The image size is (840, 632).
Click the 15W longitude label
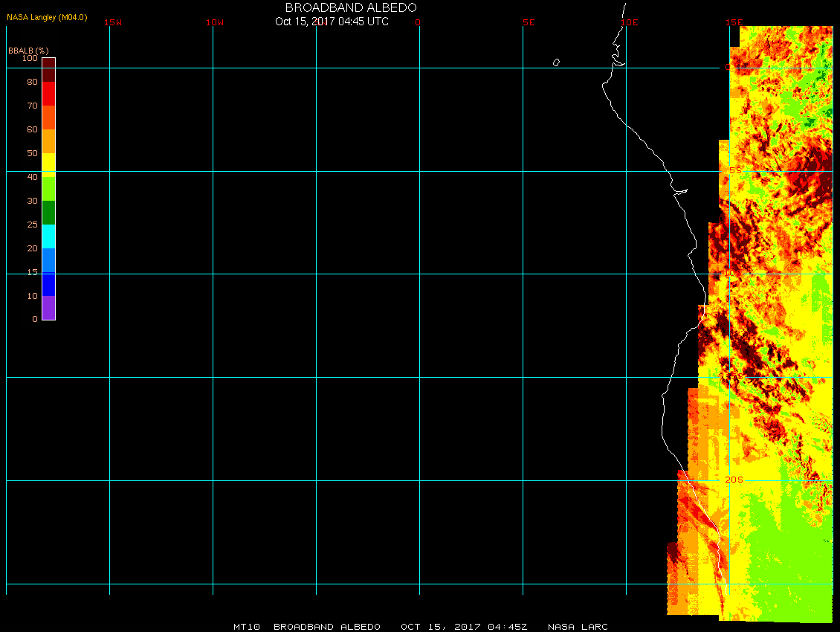(113, 22)
